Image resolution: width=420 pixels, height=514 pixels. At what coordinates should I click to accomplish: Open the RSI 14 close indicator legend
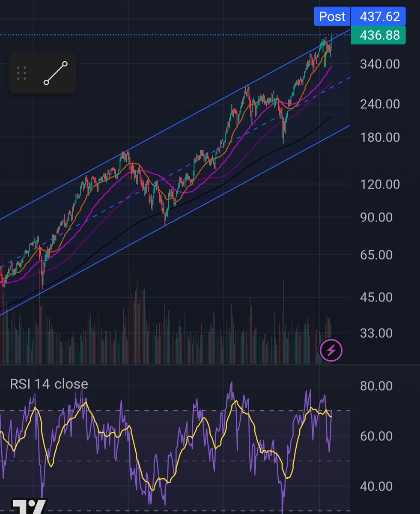(x=49, y=384)
